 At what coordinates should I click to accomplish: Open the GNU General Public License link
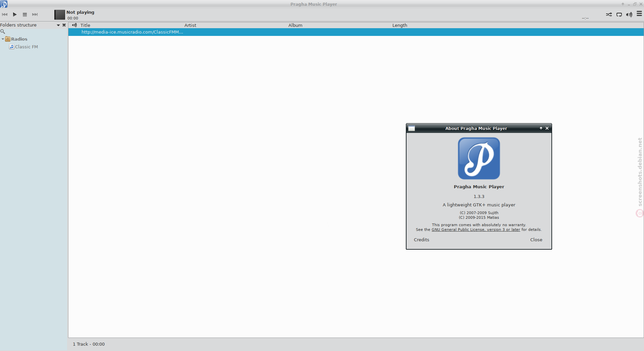(x=476, y=230)
